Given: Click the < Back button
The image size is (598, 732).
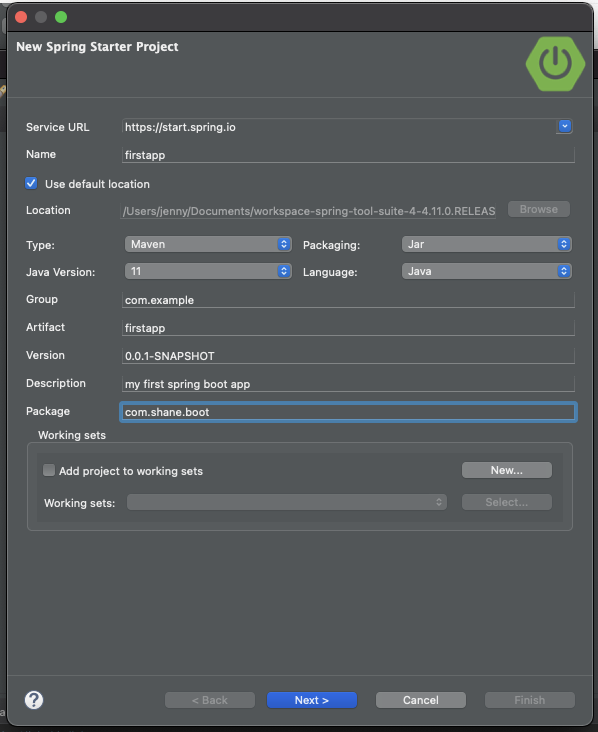Looking at the screenshot, I should pos(210,700).
